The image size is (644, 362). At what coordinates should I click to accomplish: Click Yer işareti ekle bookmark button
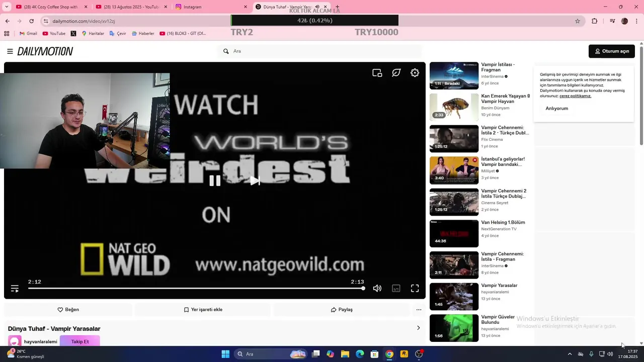(x=203, y=310)
